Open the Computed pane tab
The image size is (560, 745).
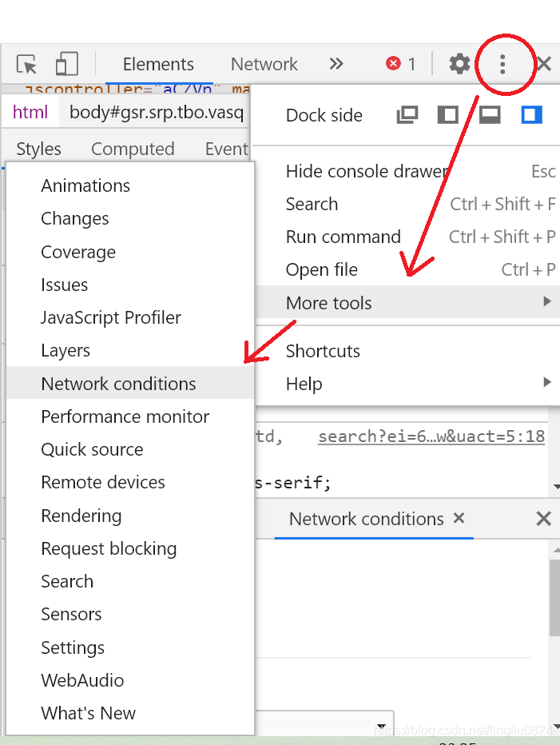click(133, 149)
